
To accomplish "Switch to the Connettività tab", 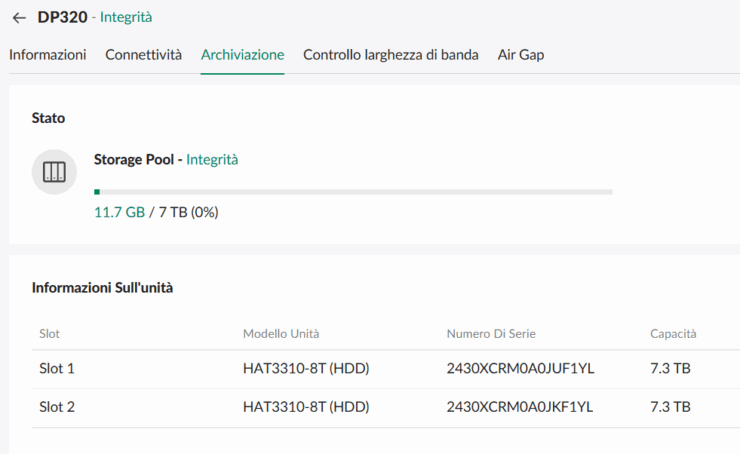I will (143, 55).
